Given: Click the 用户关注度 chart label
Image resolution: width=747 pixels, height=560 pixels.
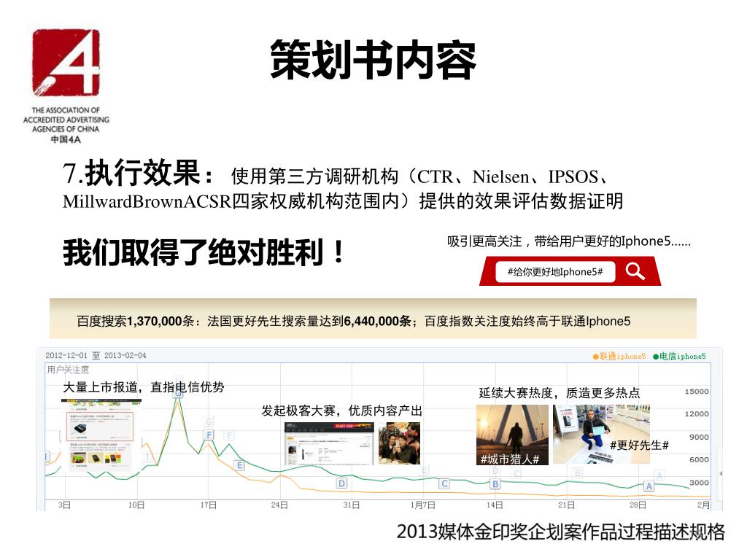Looking at the screenshot, I should tap(68, 369).
